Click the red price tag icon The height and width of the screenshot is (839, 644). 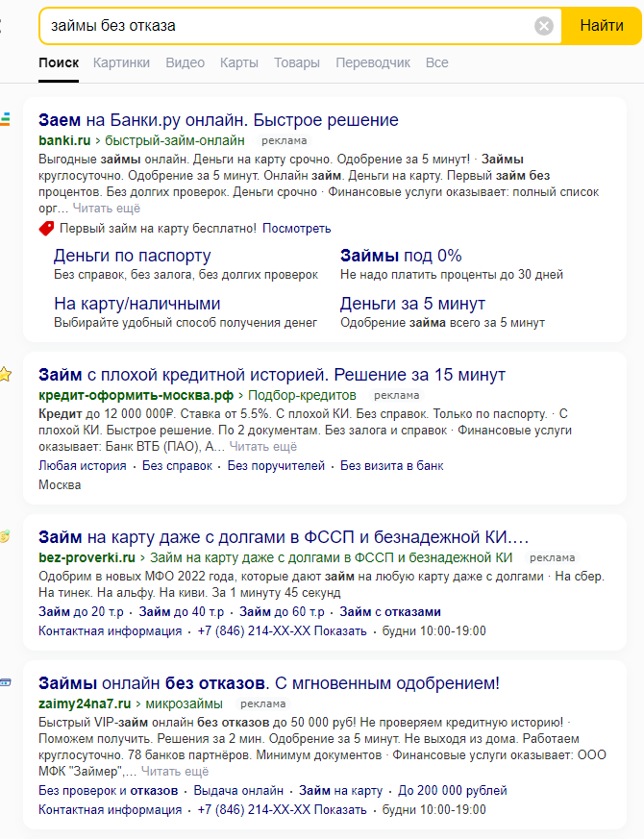coord(46,229)
